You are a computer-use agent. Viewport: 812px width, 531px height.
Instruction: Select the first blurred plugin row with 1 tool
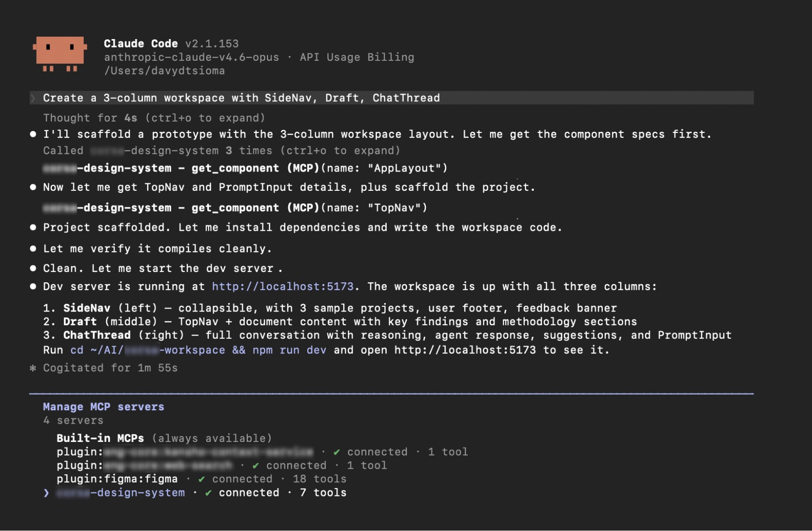[x=262, y=452]
